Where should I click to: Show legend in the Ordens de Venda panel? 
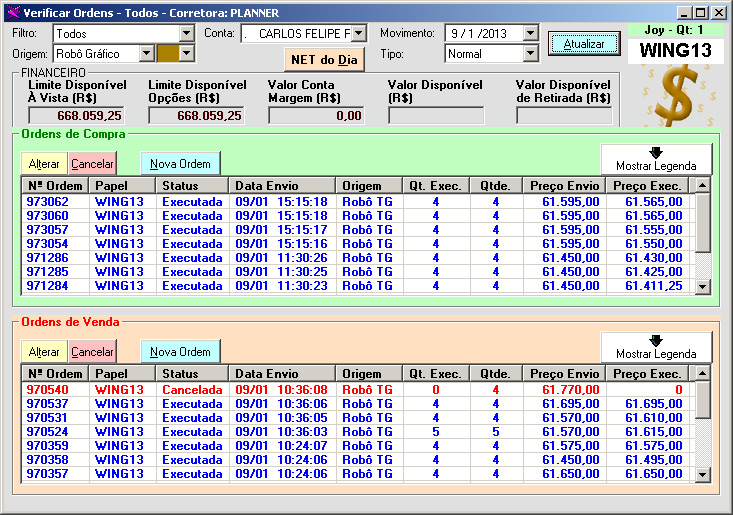click(656, 347)
